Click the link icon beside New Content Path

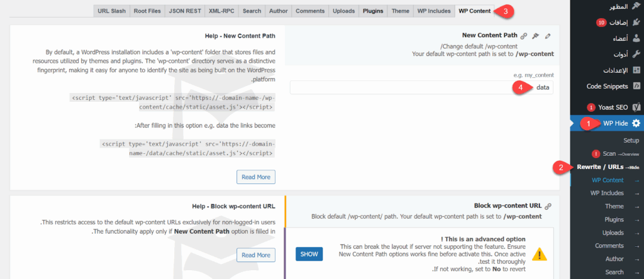pyautogui.click(x=524, y=36)
